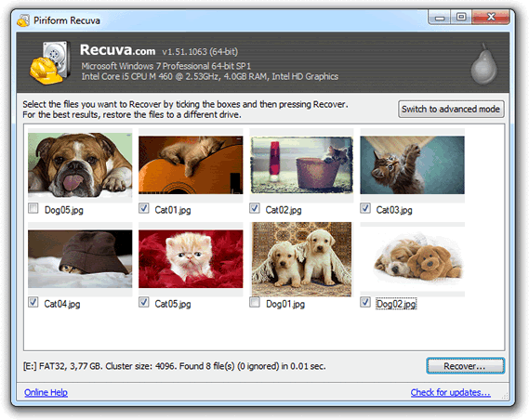Toggle the Cat05.jpg checkbox off

pyautogui.click(x=144, y=302)
